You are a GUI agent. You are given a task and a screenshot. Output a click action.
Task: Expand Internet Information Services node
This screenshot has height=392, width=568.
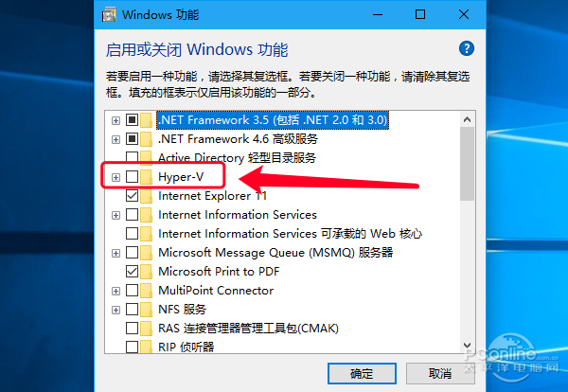tap(115, 215)
